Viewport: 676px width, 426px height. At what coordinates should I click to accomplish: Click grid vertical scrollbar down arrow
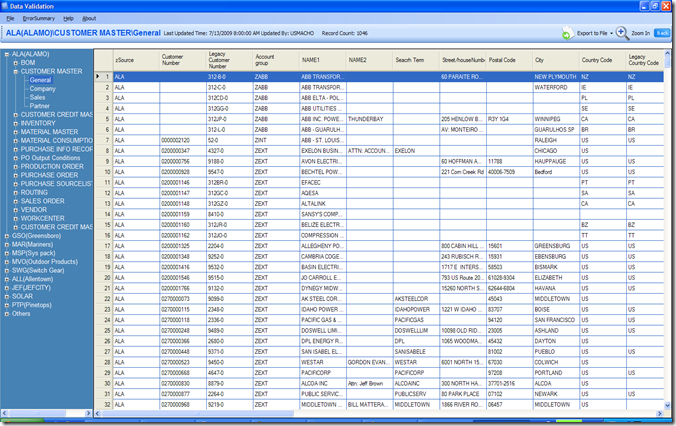[667, 405]
